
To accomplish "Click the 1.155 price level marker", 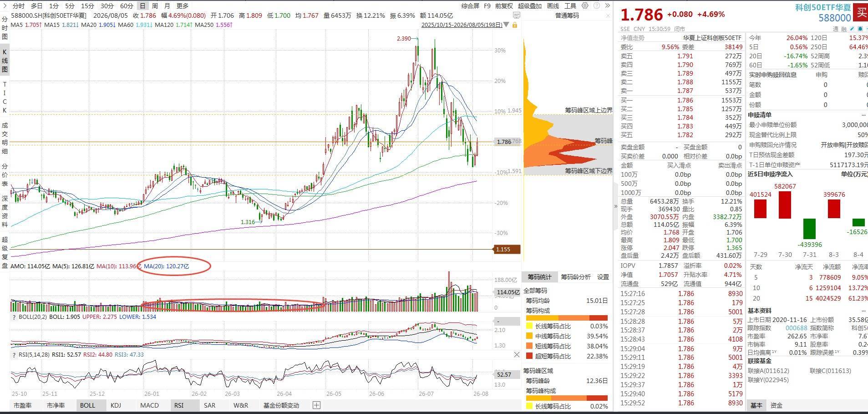I will (507, 249).
